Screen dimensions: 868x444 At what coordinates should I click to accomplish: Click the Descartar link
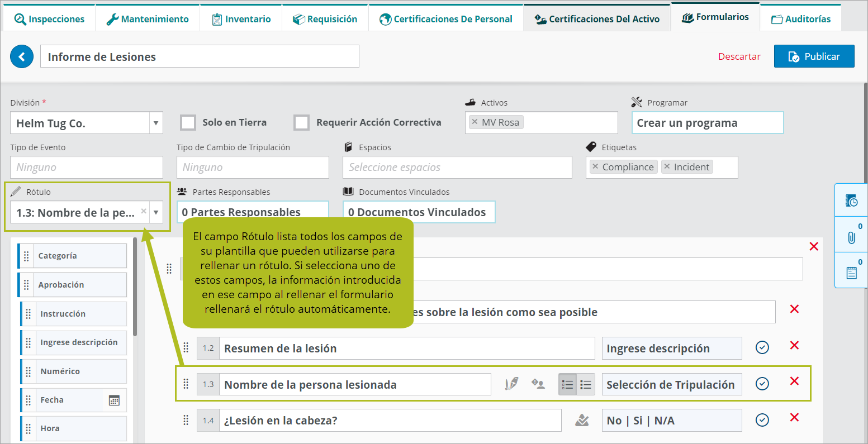pos(739,56)
